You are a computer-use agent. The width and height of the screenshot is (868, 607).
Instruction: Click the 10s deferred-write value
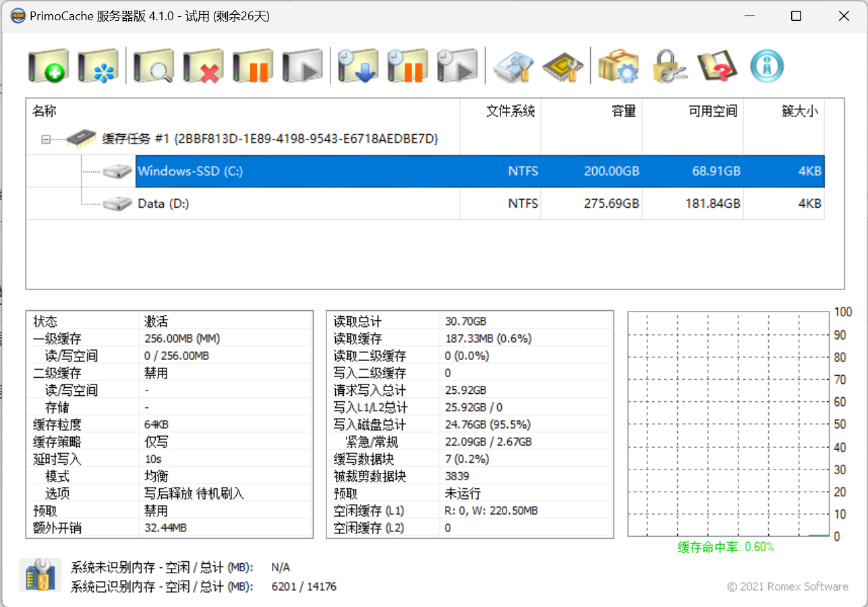click(x=152, y=459)
